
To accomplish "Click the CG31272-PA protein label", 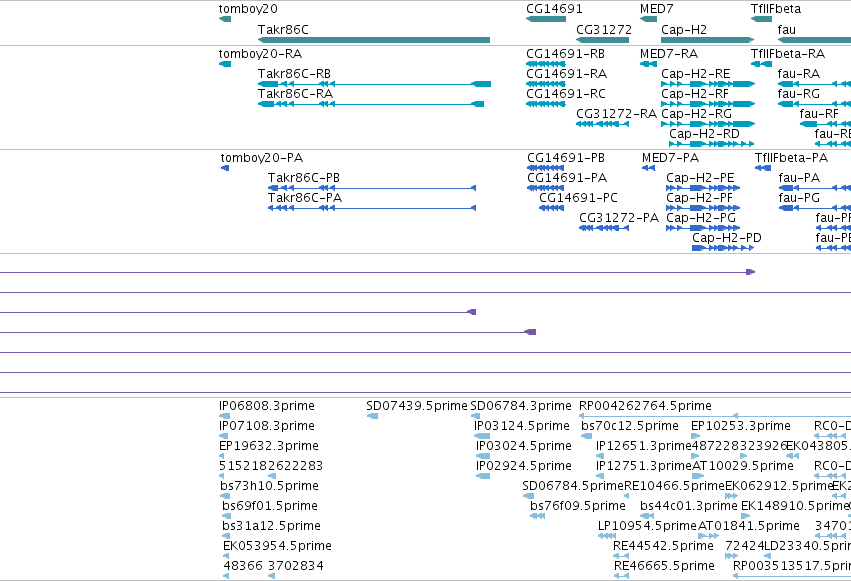I will tap(619, 218).
